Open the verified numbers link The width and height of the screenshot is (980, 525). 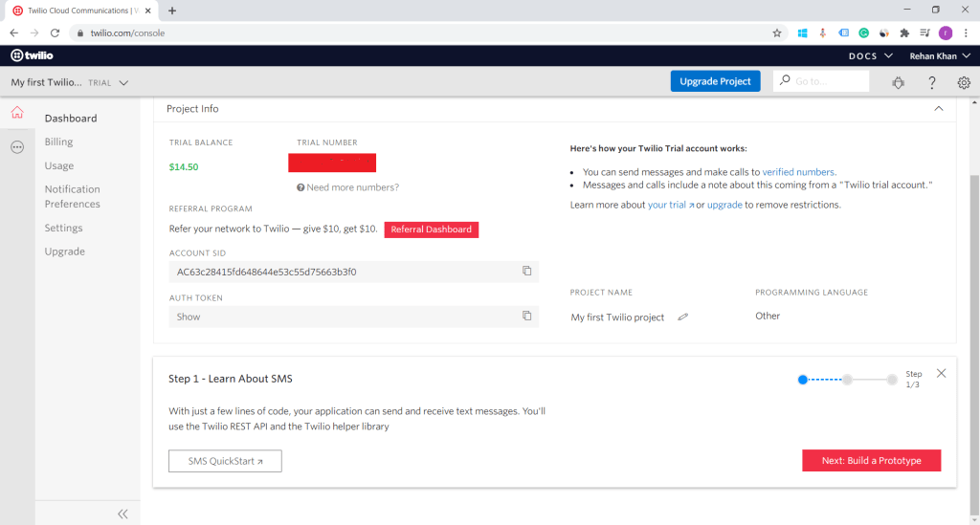798,172
